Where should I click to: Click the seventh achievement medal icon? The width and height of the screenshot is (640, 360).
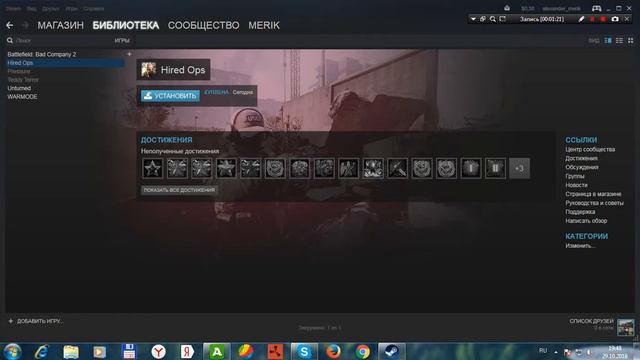coord(300,168)
